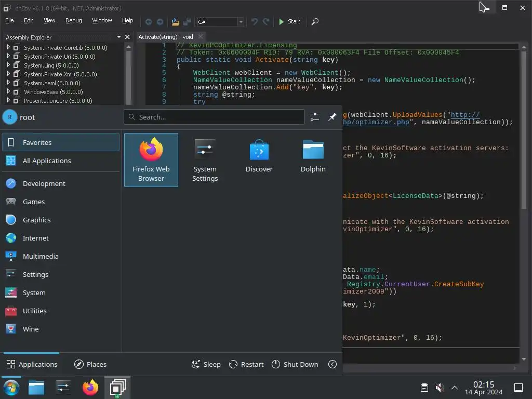The image size is (532, 399).
Task: Open the View menu
Action: [49, 20]
